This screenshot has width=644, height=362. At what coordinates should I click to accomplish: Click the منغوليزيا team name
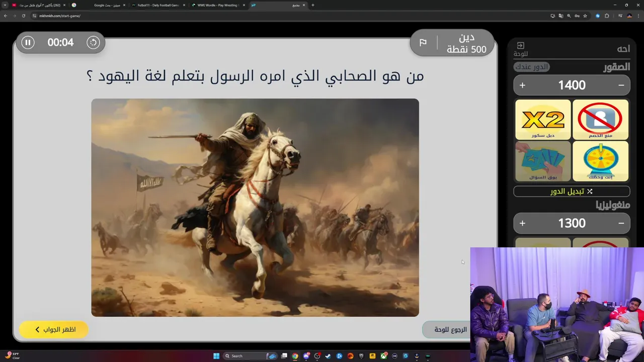click(x=613, y=205)
